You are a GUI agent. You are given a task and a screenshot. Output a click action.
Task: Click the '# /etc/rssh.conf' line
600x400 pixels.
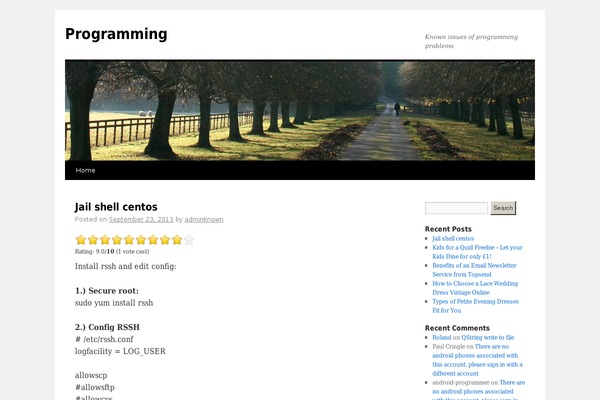(104, 339)
